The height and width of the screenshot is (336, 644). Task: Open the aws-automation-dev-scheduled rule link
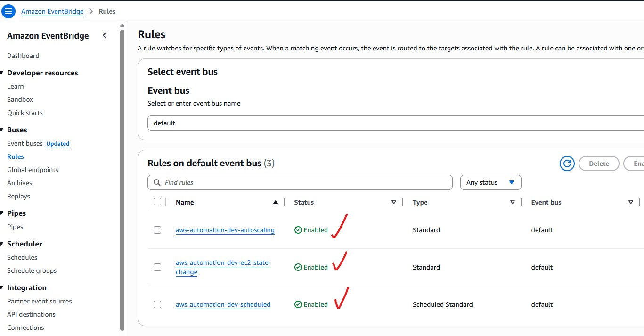223,304
